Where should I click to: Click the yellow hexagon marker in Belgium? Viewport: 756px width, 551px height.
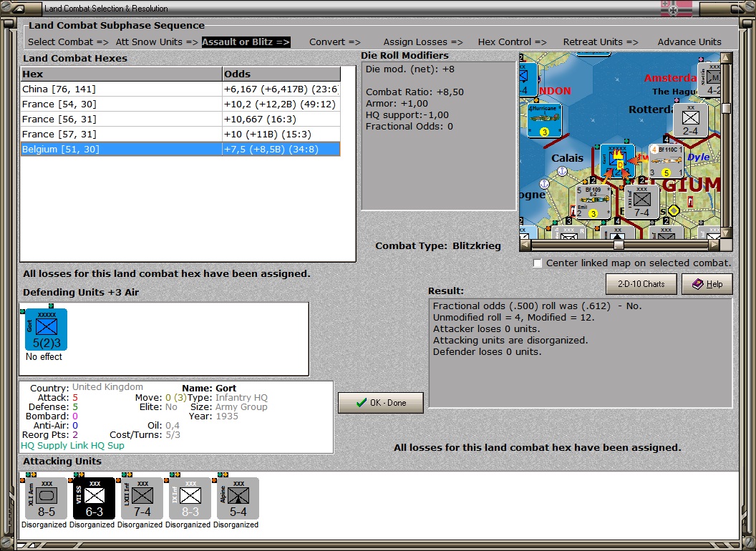(x=674, y=210)
